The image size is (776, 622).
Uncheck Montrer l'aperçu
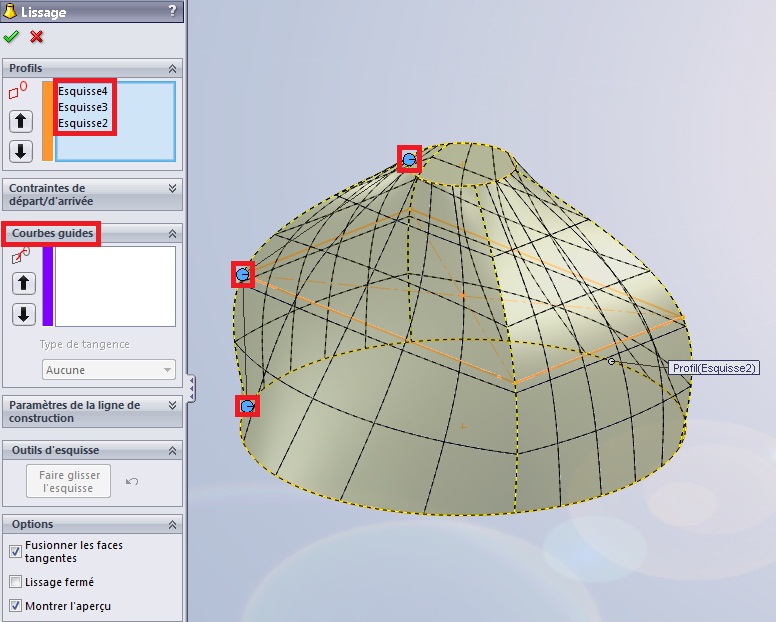15,606
